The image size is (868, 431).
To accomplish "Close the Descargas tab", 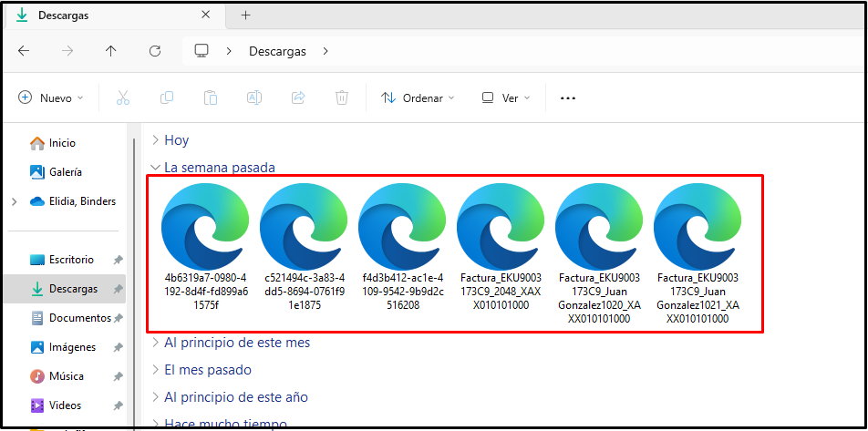I will [x=205, y=15].
